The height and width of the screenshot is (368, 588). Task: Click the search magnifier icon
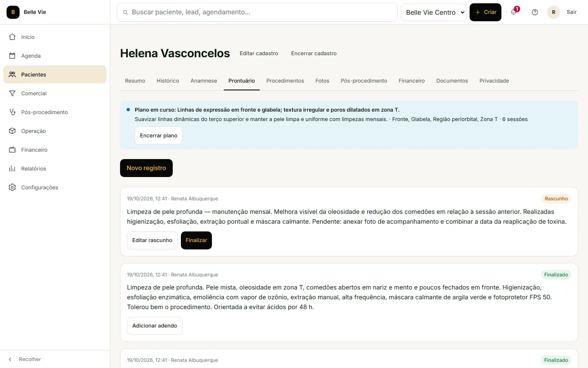coord(125,12)
